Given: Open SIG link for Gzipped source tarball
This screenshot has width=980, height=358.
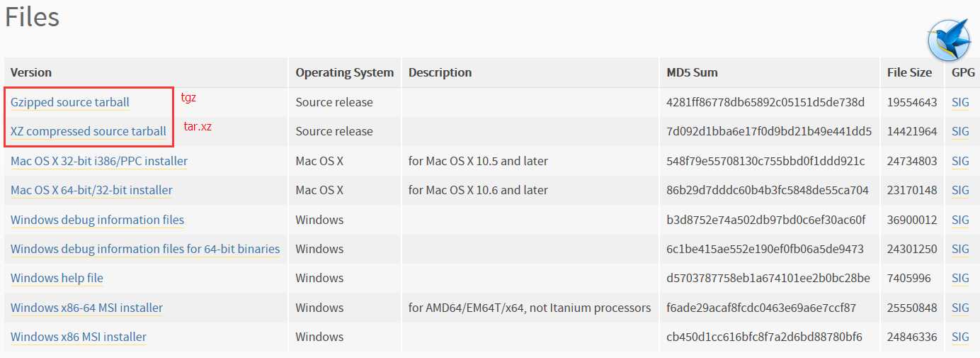Looking at the screenshot, I should click(960, 102).
